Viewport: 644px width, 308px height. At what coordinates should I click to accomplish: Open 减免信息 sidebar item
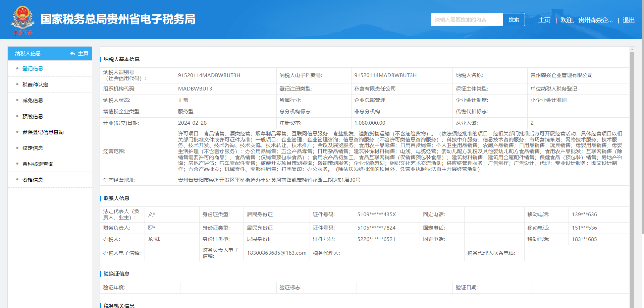[x=33, y=101]
